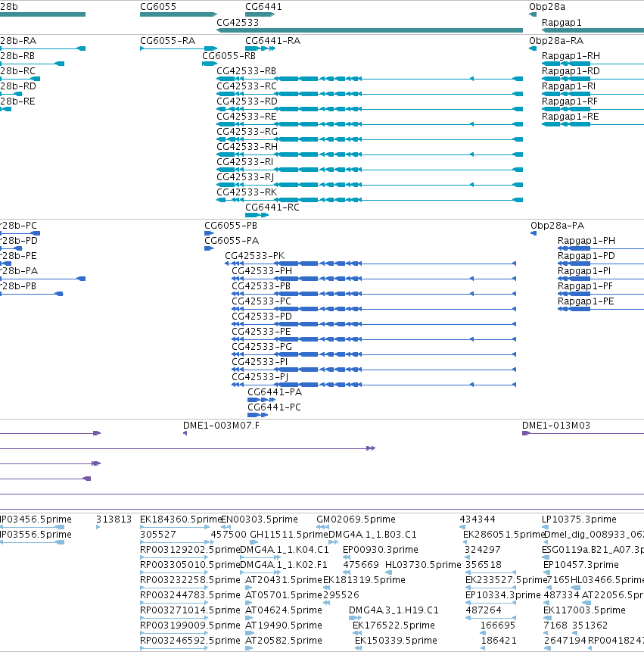Open EST EN00303.5prime
Viewport: 644px width, 652px height.
[x=260, y=519]
